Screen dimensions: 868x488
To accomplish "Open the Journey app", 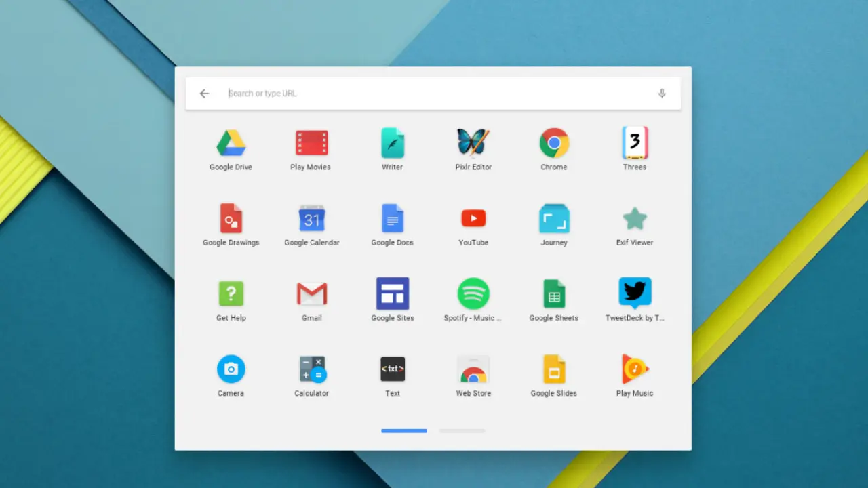I will click(554, 219).
